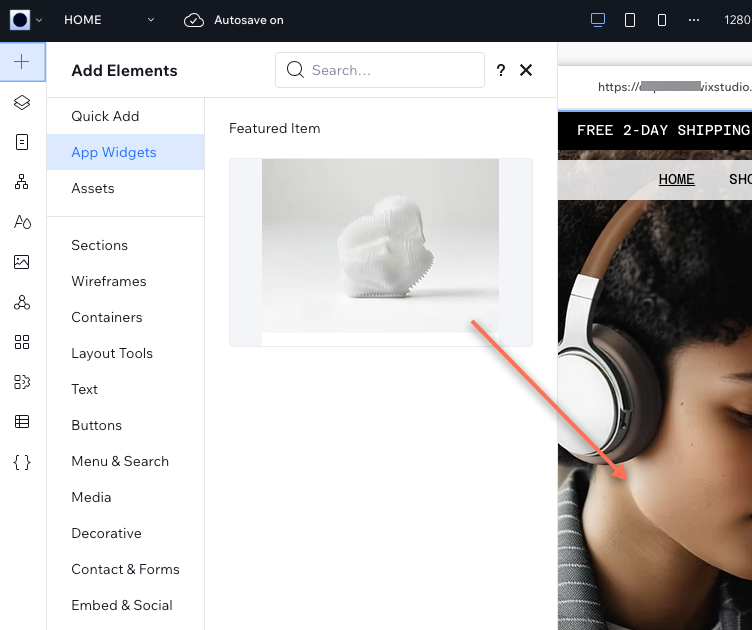Expand the HOME page selector chevron

151,20
